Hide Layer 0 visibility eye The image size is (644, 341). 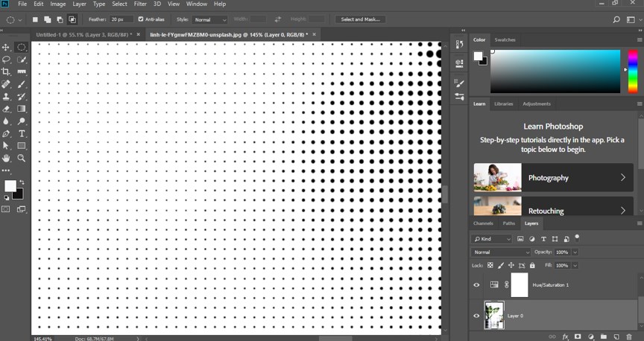[x=476, y=316]
